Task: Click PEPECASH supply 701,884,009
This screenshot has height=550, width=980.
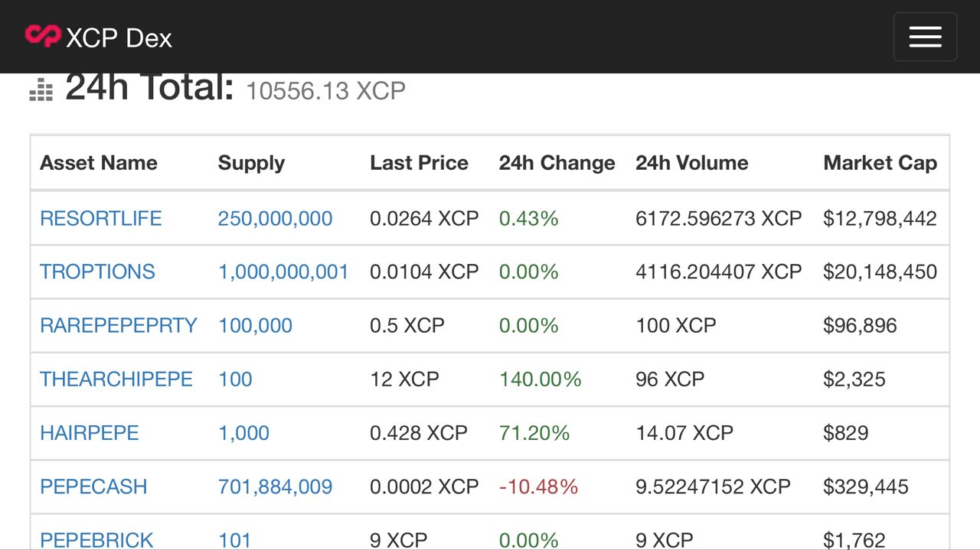Action: (x=275, y=487)
